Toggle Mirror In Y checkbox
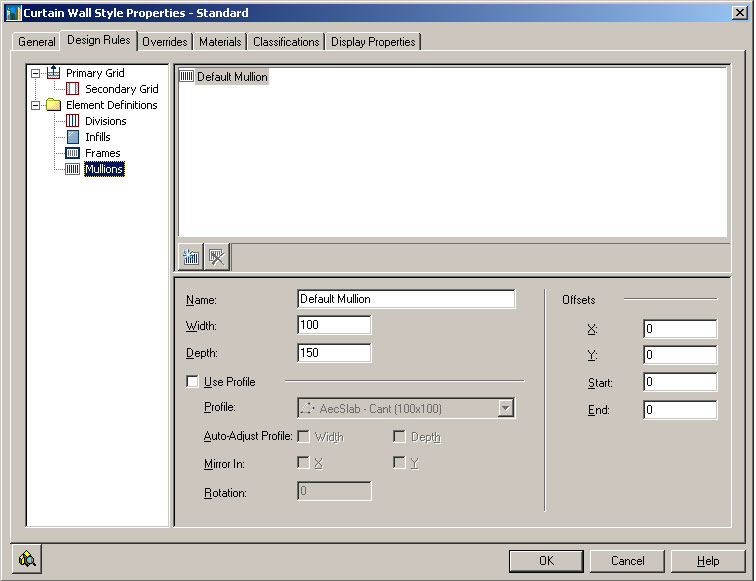The width and height of the screenshot is (756, 581). click(x=399, y=462)
